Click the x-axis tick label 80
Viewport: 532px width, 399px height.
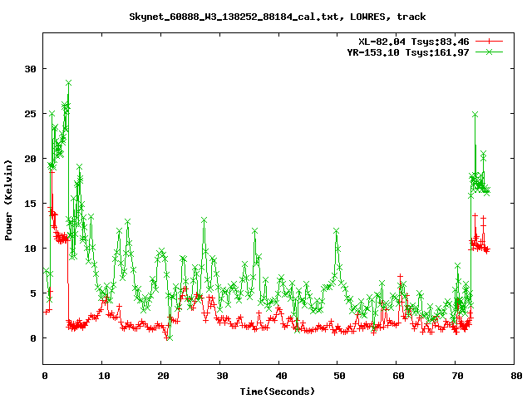tap(516, 376)
